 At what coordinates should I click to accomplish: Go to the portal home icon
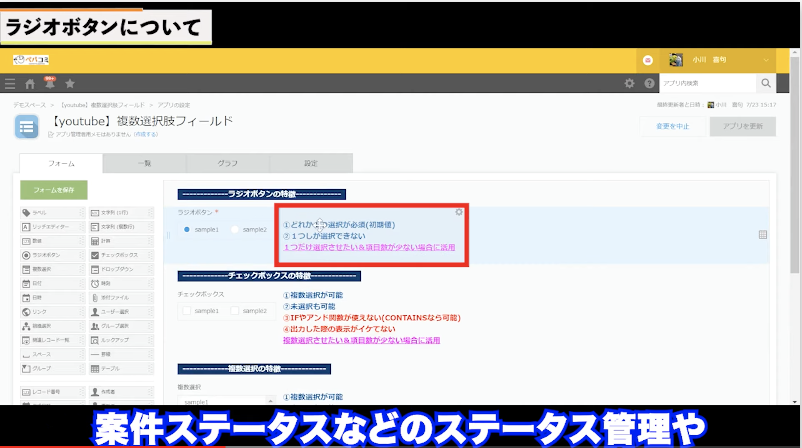click(30, 84)
